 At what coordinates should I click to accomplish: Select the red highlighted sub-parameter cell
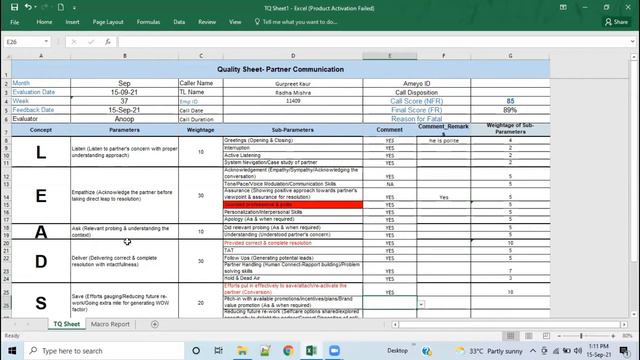pos(293,204)
